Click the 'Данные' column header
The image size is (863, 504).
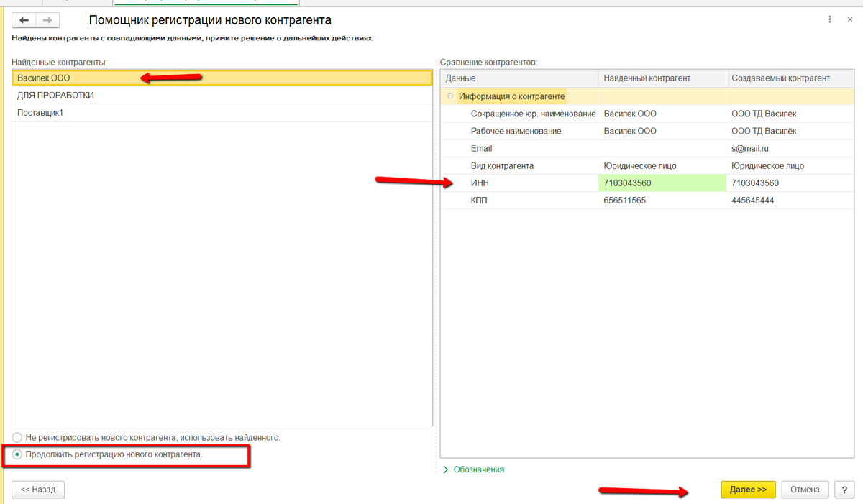[x=519, y=78]
